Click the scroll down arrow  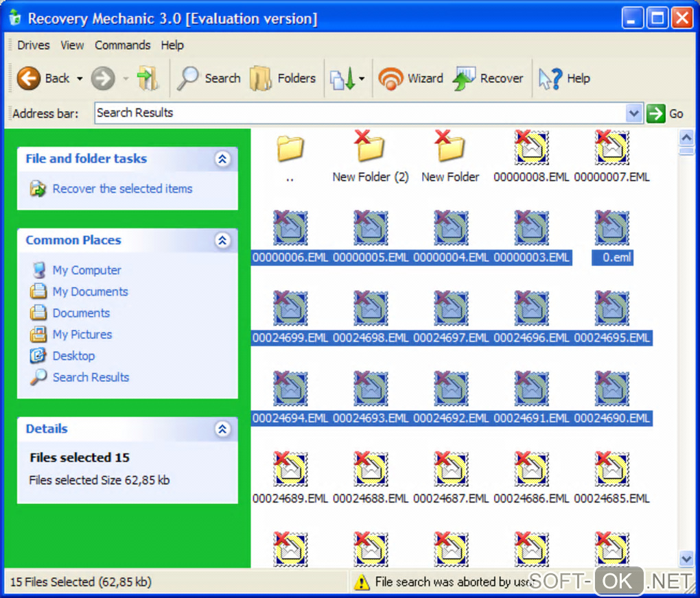pyautogui.click(x=686, y=558)
